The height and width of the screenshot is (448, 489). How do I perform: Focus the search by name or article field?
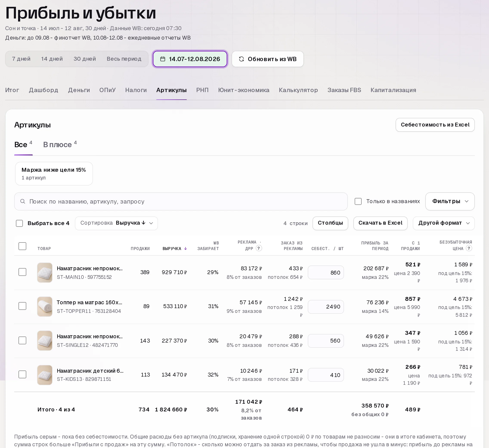181,201
